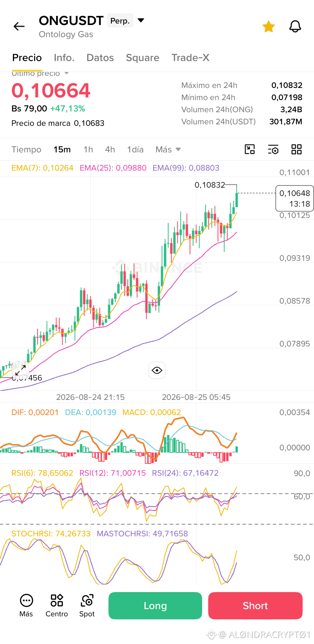Open a Long position
Screen dimensions: 314x644
155,606
